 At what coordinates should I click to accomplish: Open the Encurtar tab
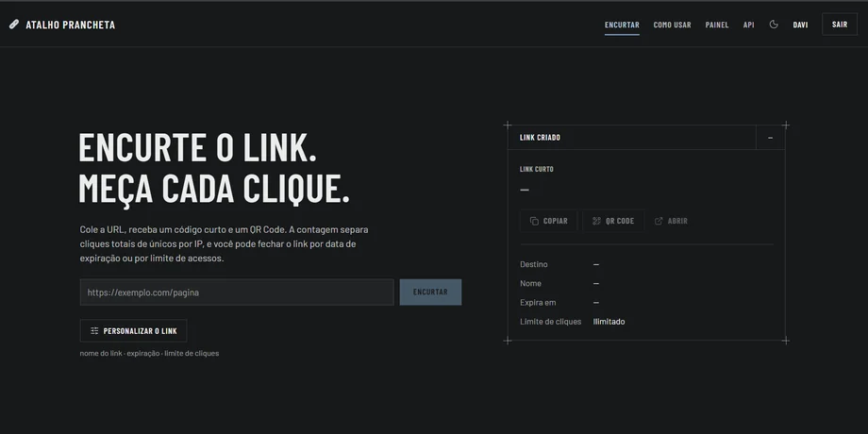[x=622, y=25]
